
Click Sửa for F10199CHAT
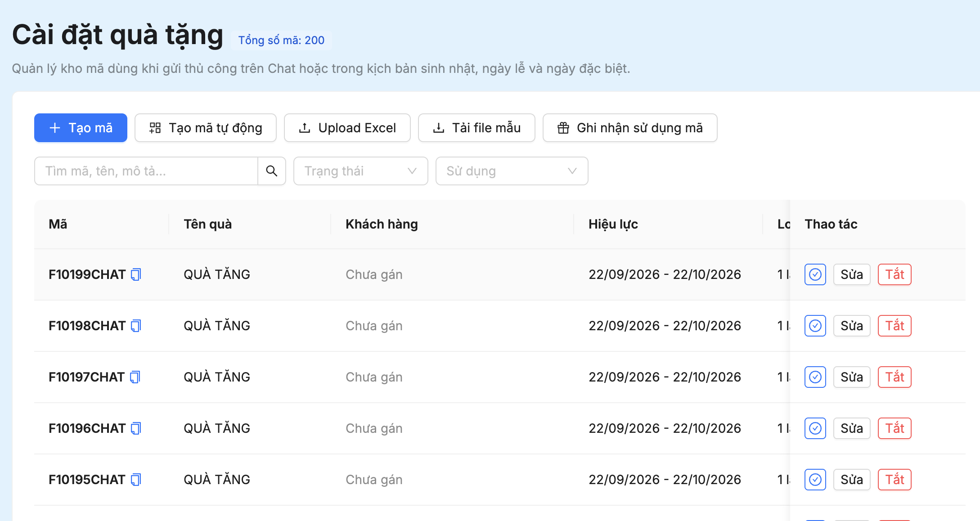click(852, 274)
